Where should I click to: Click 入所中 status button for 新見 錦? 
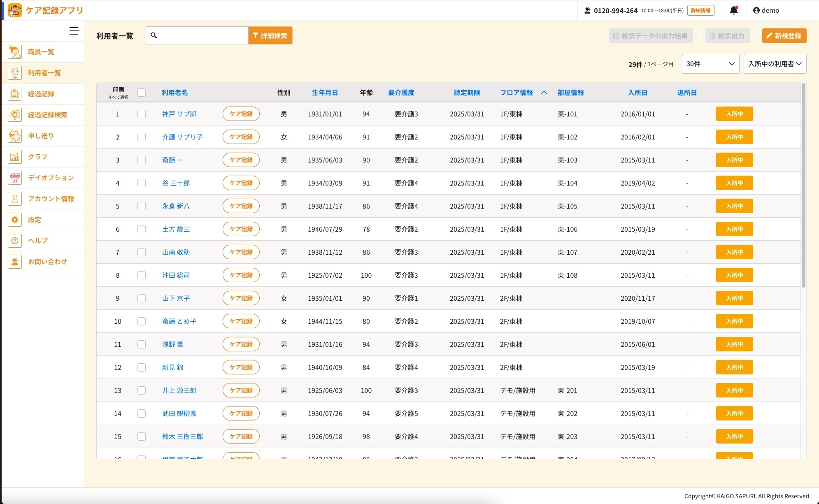[734, 367]
